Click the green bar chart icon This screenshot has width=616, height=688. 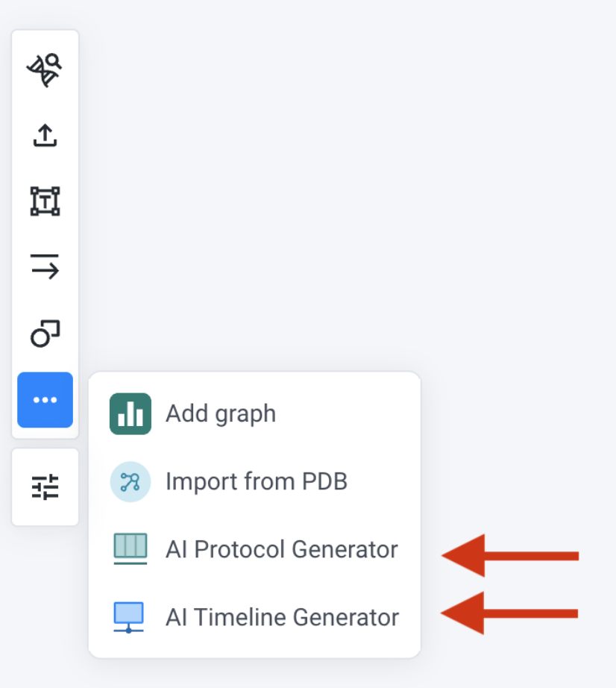131,413
